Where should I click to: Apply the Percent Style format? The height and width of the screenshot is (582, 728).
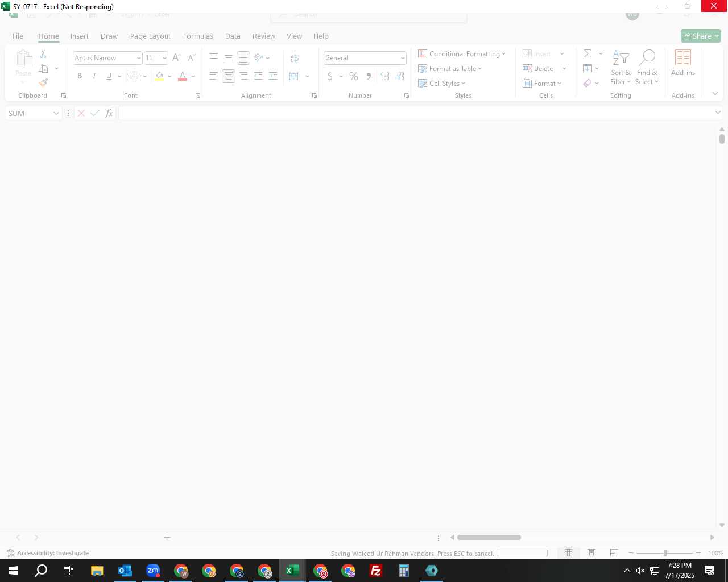tap(354, 76)
